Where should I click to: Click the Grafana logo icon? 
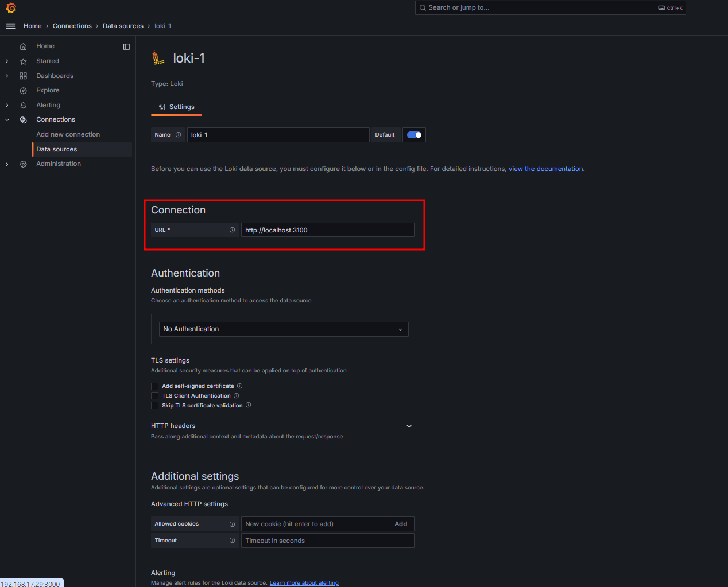click(10, 8)
